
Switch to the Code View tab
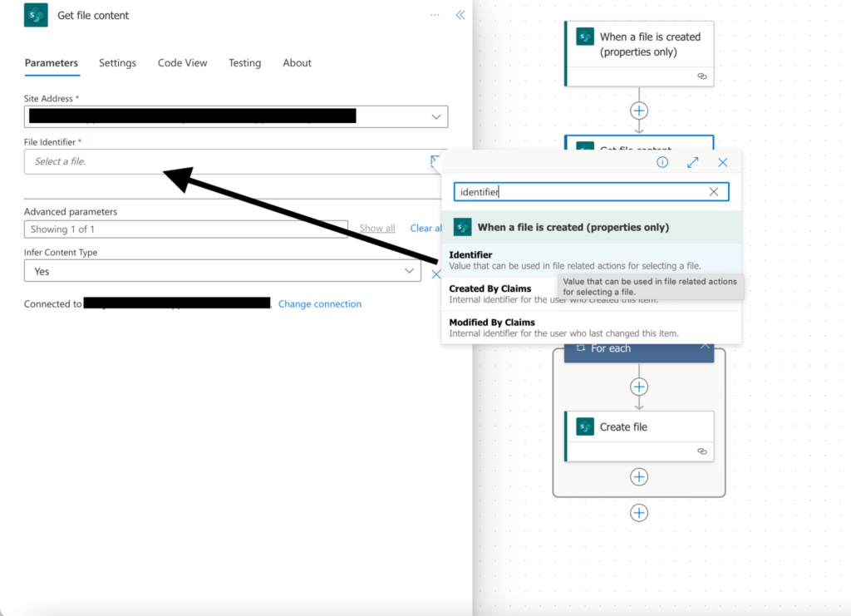pyautogui.click(x=182, y=62)
